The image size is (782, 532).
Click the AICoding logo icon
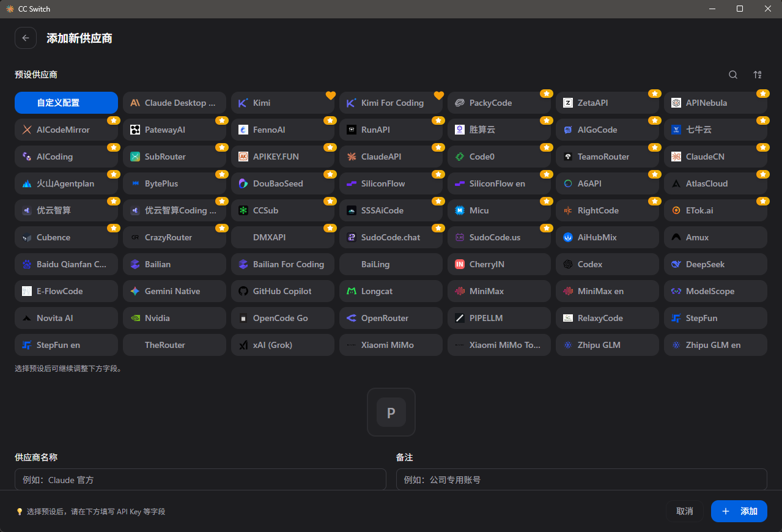coord(27,157)
